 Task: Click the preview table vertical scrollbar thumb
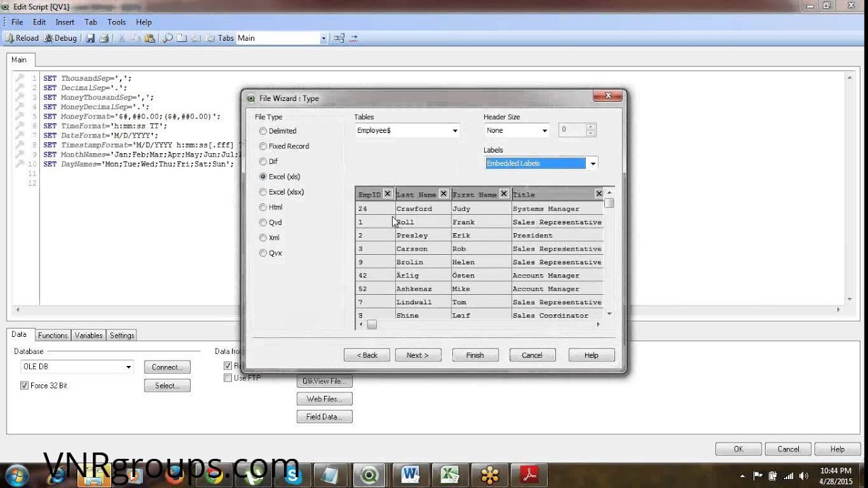pos(609,203)
